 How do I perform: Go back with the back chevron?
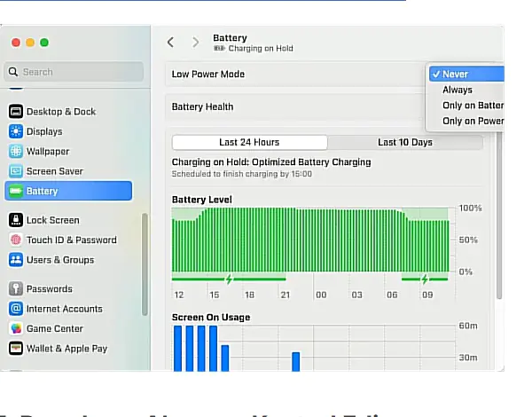click(x=170, y=43)
